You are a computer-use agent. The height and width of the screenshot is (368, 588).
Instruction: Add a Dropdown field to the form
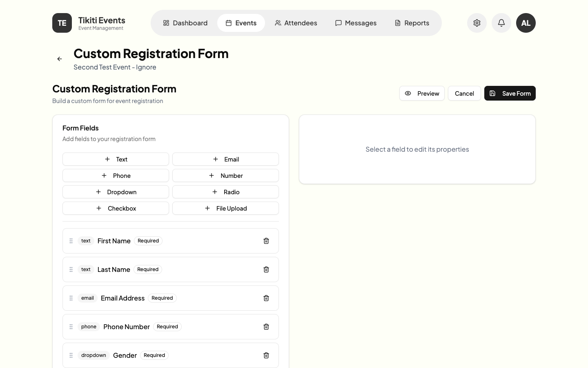tap(116, 192)
